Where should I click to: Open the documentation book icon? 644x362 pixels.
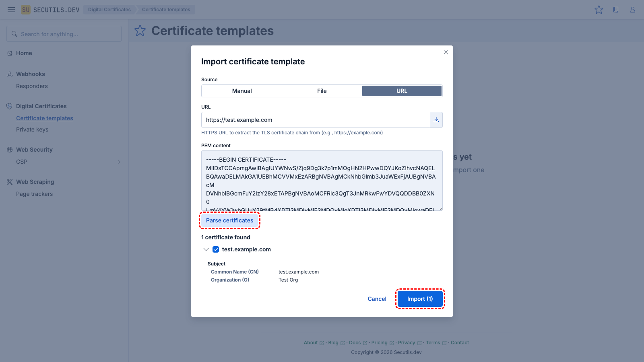tap(616, 10)
